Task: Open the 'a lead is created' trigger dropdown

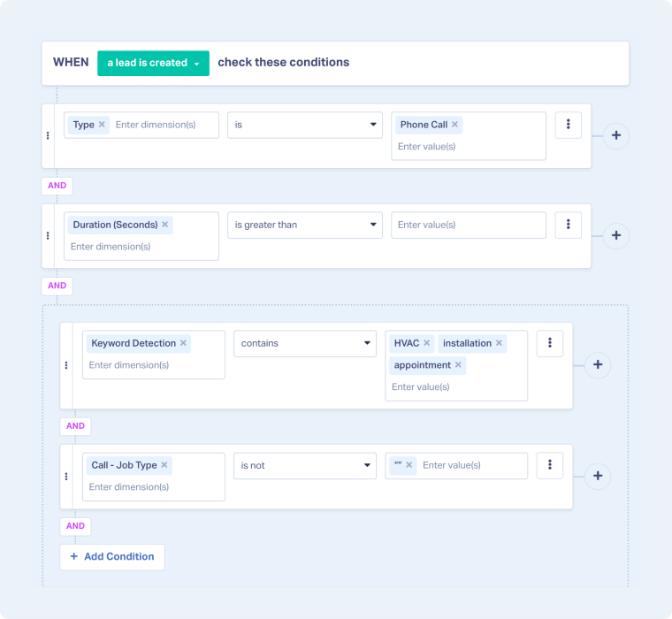Action: point(153,63)
